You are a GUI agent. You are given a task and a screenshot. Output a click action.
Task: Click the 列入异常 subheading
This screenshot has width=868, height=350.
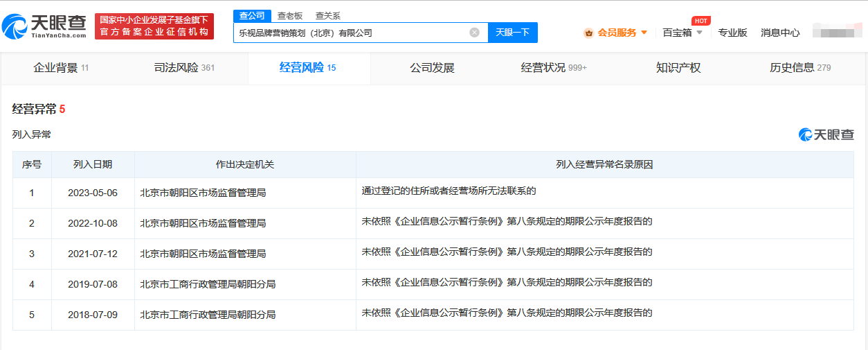(32, 134)
